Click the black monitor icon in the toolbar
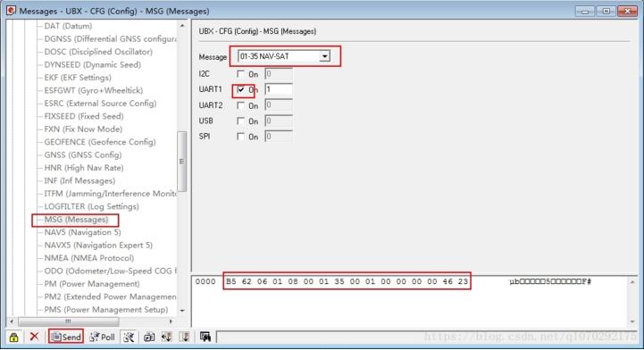The width and height of the screenshot is (644, 350). (205, 337)
